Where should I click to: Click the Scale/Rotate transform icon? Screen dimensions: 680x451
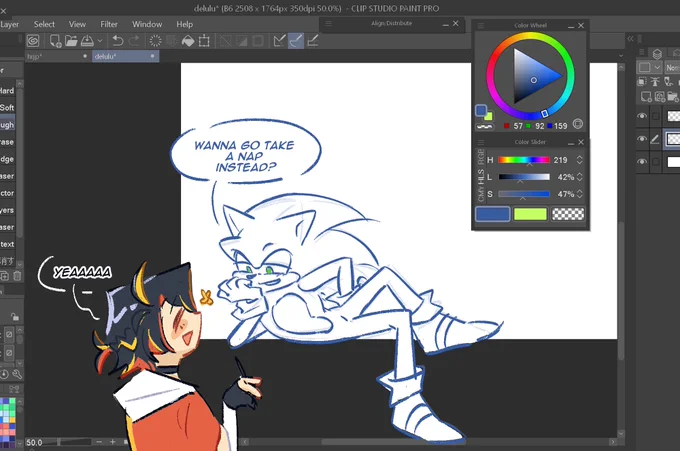point(204,41)
